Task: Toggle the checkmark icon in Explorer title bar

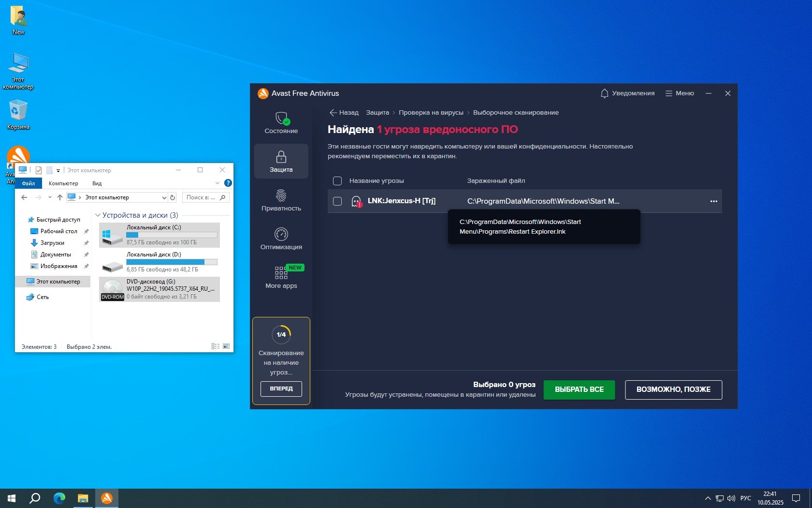Action: 39,170
